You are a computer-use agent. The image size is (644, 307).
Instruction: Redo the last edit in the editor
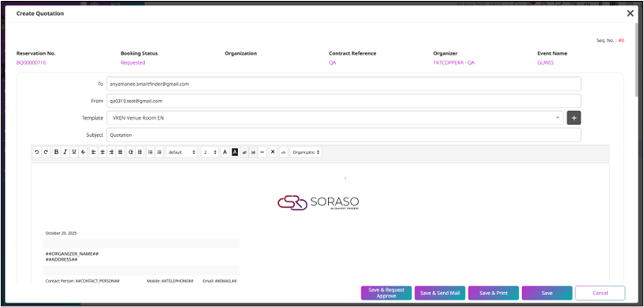46,152
